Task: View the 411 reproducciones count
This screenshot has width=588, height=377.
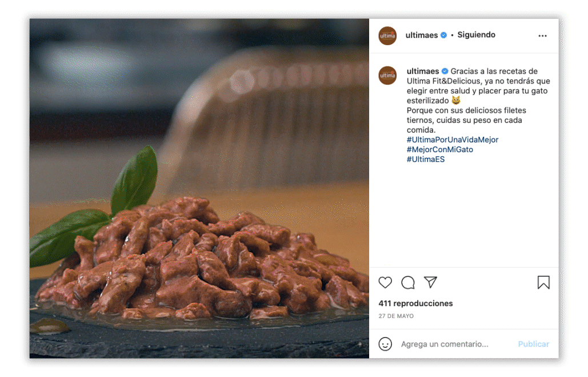Action: click(x=415, y=303)
